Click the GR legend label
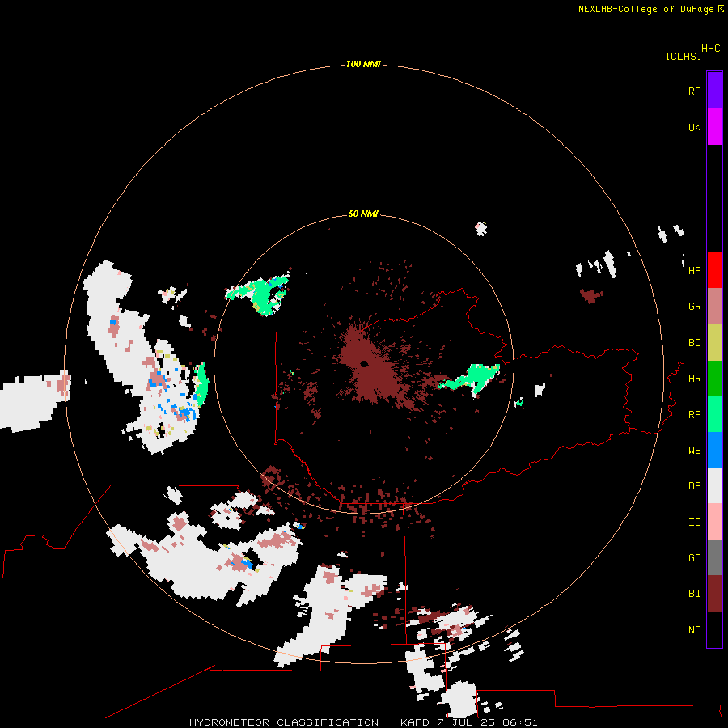The width and height of the screenshot is (728, 728). pos(694,307)
